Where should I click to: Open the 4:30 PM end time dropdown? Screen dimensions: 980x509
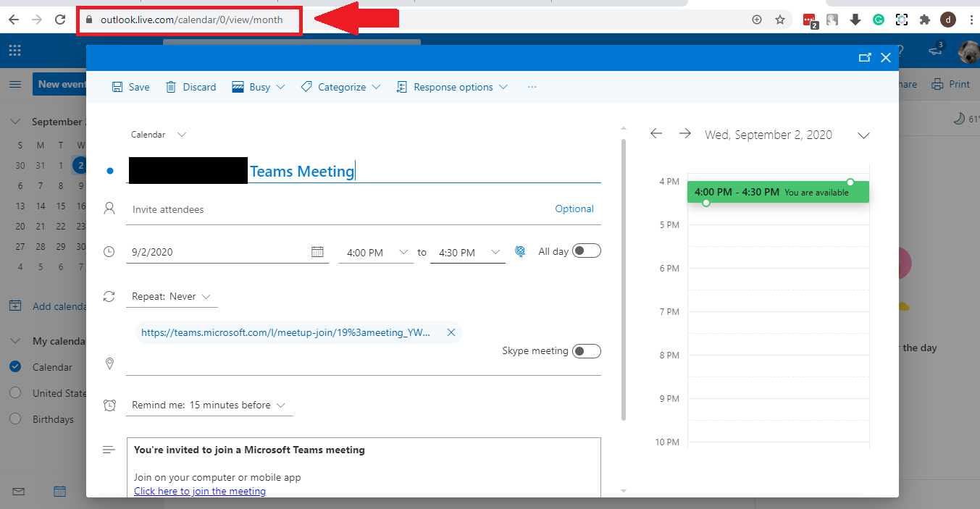[468, 253]
